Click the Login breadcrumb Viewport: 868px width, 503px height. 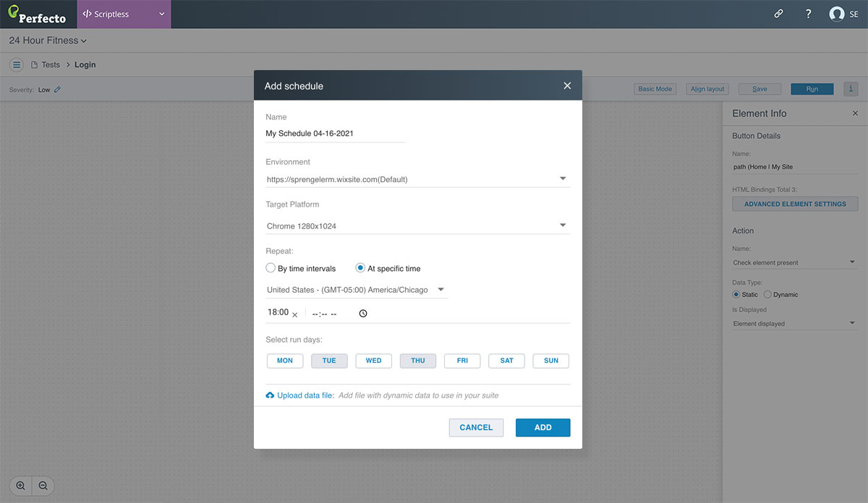click(85, 64)
